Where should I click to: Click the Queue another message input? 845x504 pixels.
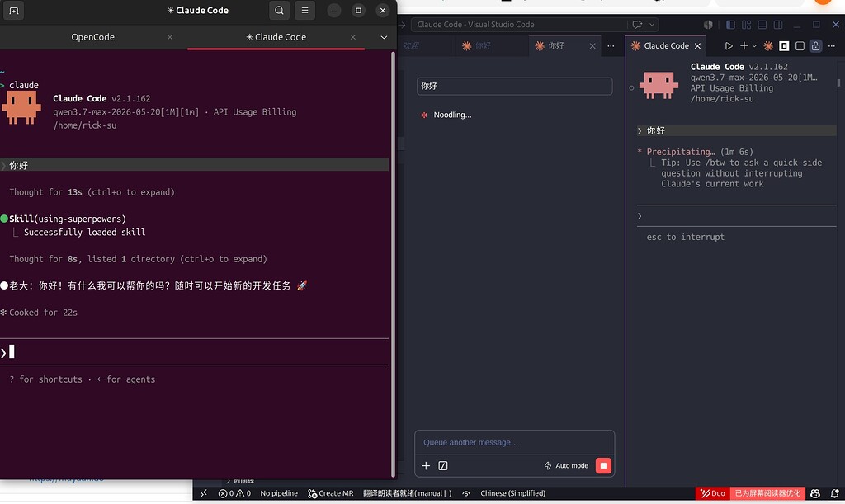[x=515, y=442]
